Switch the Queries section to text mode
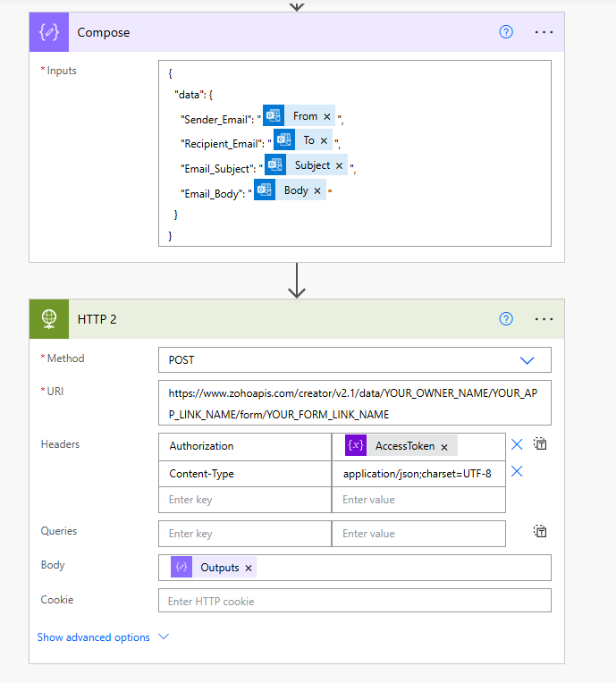Image resolution: width=616 pixels, height=683 pixels. 540,531
